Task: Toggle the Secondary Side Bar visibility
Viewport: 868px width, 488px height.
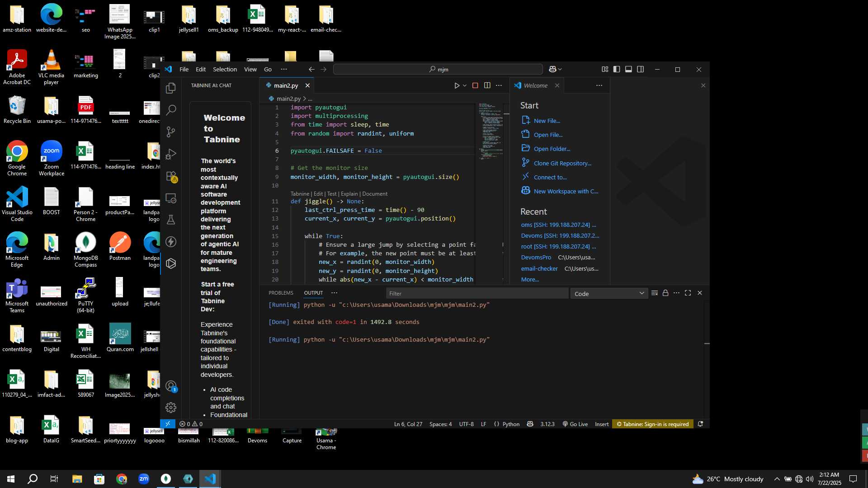Action: coord(640,69)
